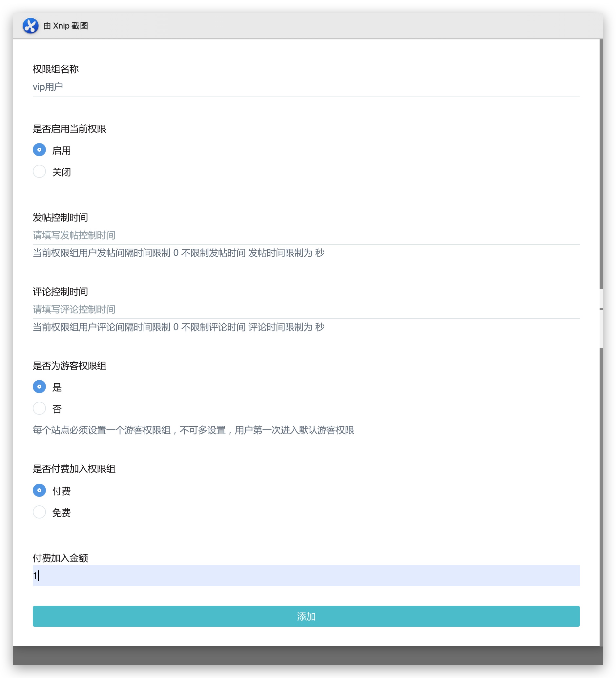Click hint text 每个站点必须设置一个游客权限组
The width and height of the screenshot is (616, 678).
(x=101, y=431)
